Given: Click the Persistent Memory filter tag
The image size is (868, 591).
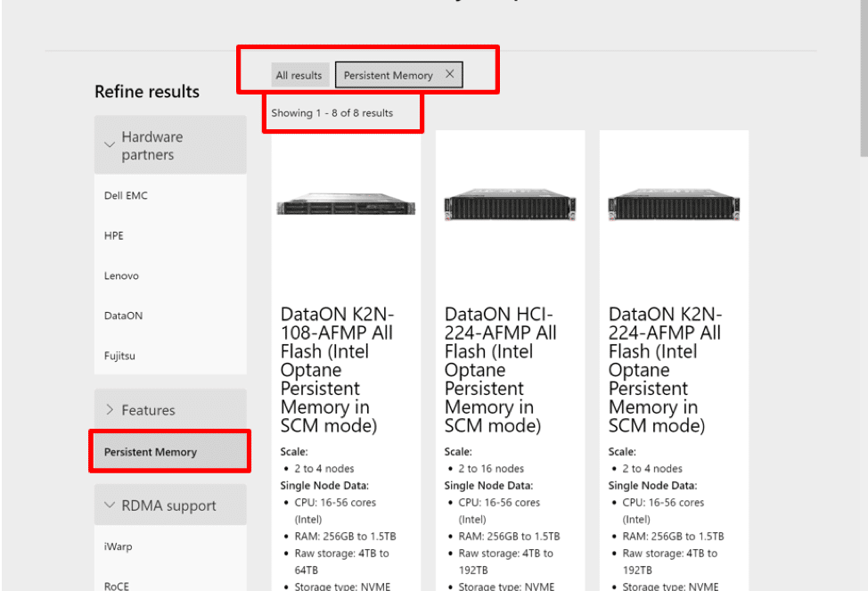Looking at the screenshot, I should pos(398,75).
